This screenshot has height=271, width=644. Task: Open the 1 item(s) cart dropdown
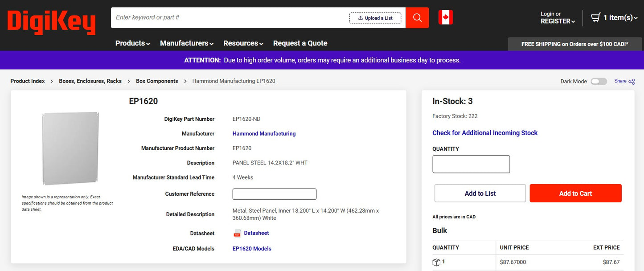pos(620,18)
